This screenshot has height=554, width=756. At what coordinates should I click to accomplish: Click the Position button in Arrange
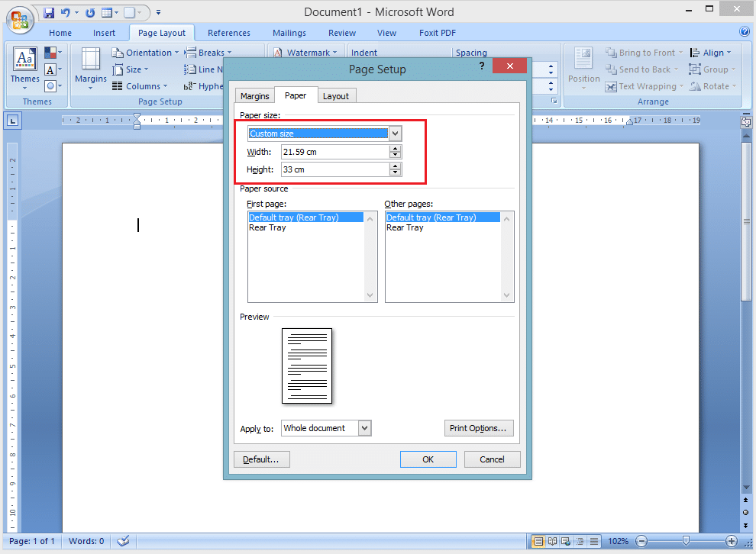(583, 68)
